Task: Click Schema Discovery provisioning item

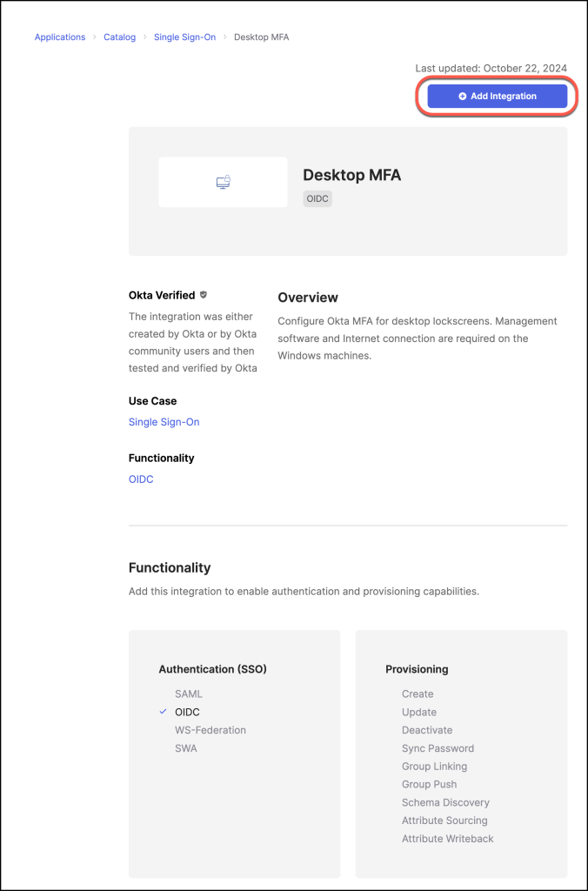Action: click(445, 802)
